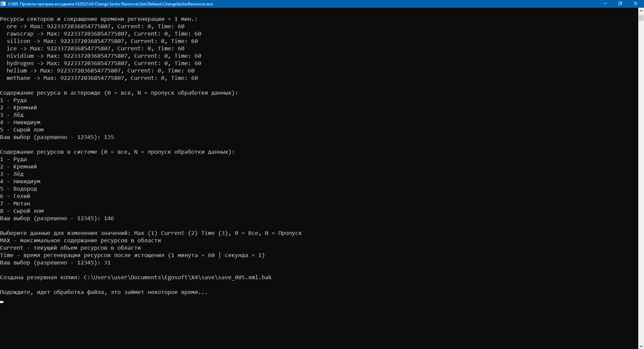Click the '5 - Водород' list entry
This screenshot has width=644, height=349.
click(x=19, y=189)
